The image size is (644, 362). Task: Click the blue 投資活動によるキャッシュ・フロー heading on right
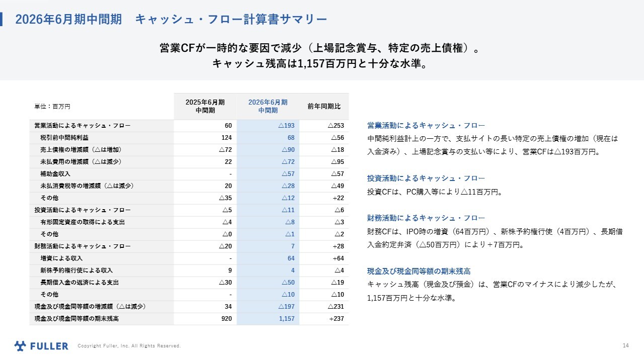(426, 178)
